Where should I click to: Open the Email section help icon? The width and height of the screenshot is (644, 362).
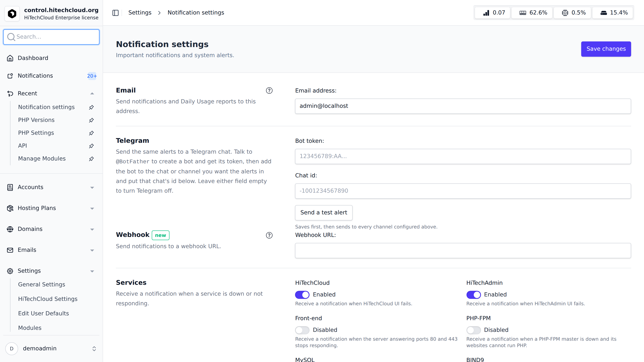269,90
